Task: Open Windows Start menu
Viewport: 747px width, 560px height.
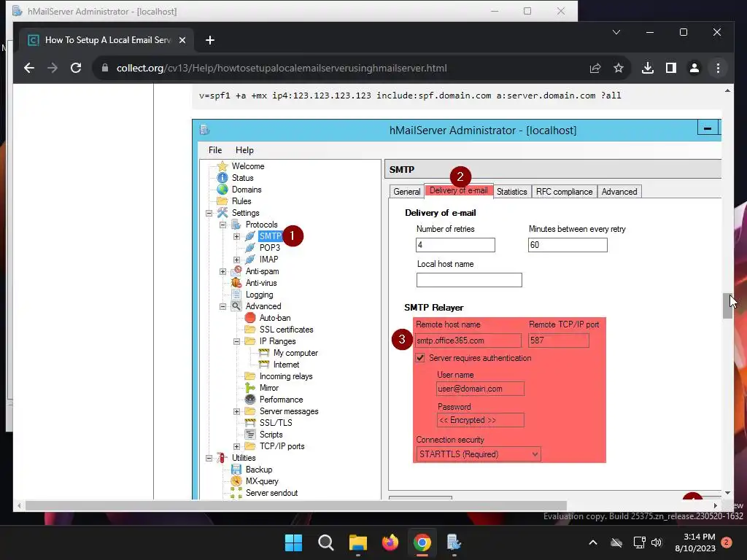Action: pos(293,542)
